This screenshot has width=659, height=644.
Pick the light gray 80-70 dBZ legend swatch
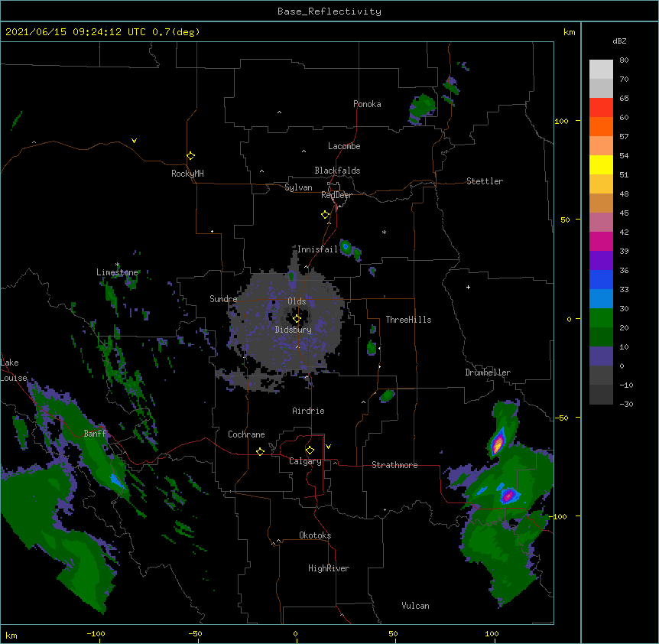tap(601, 70)
